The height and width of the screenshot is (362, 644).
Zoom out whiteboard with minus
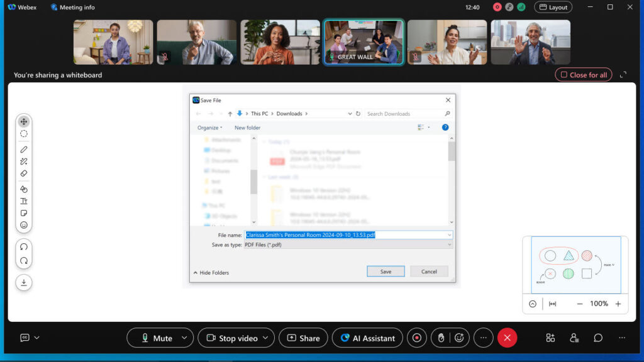[x=580, y=304]
